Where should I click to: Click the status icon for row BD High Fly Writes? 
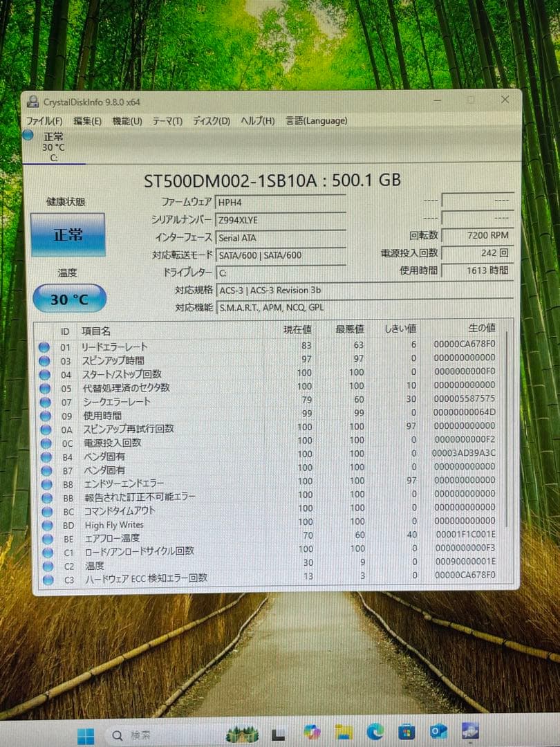click(47, 526)
